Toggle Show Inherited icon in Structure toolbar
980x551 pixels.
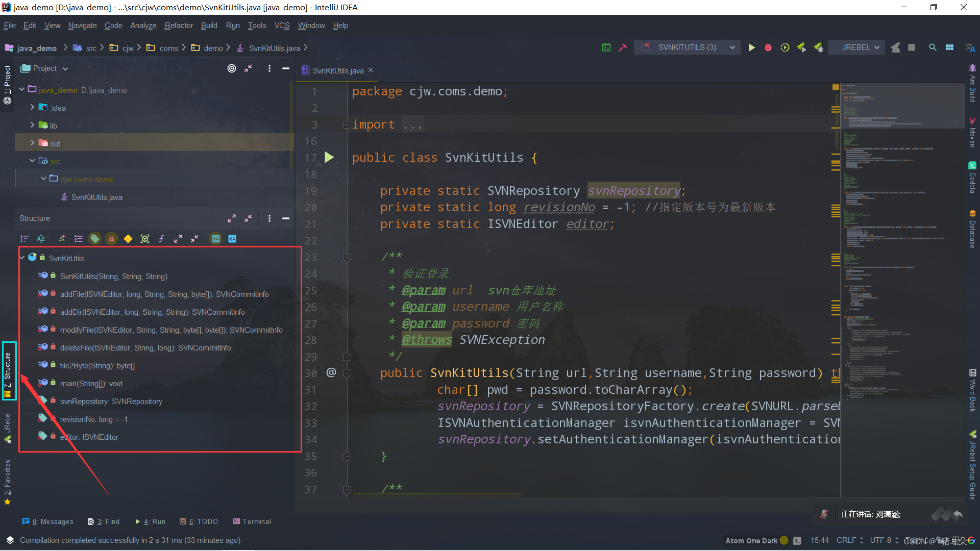(62, 239)
